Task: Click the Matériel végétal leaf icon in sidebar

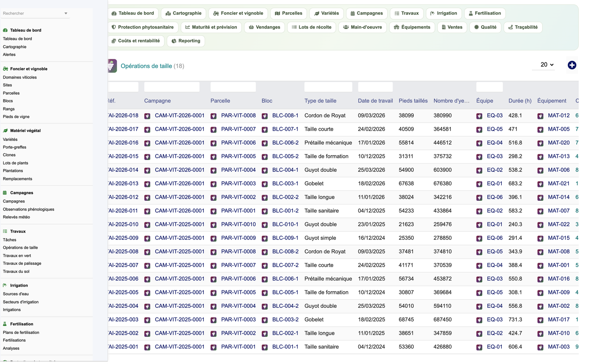Action: click(5, 131)
